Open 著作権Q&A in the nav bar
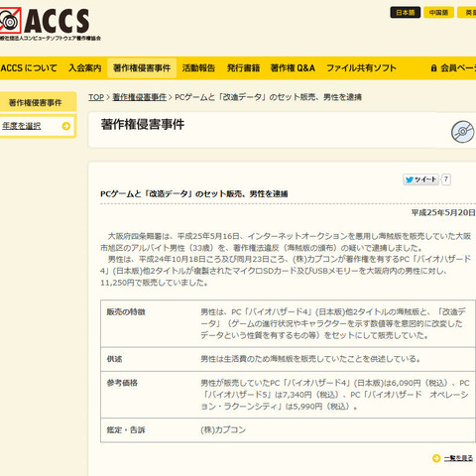 tap(293, 68)
